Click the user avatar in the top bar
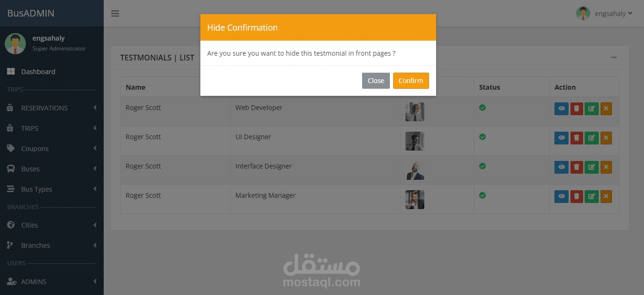 [x=583, y=13]
